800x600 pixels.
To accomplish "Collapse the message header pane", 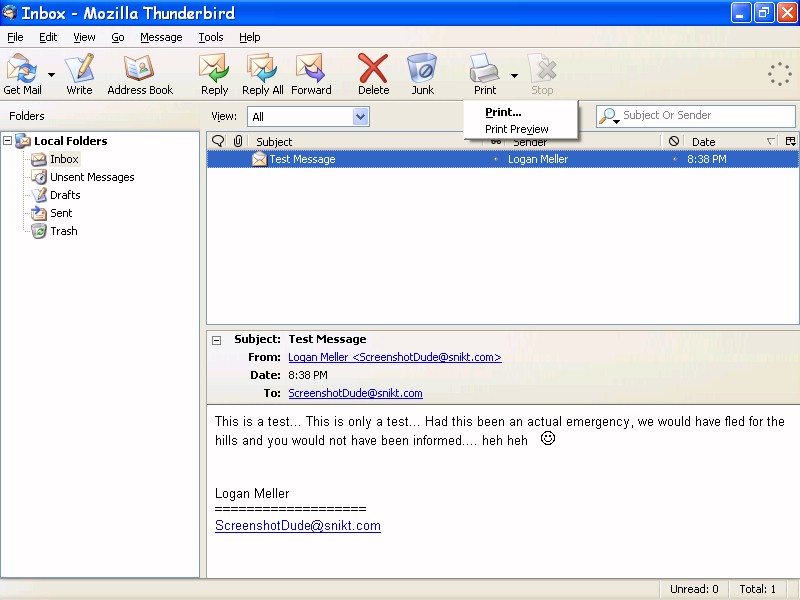I will 217,340.
